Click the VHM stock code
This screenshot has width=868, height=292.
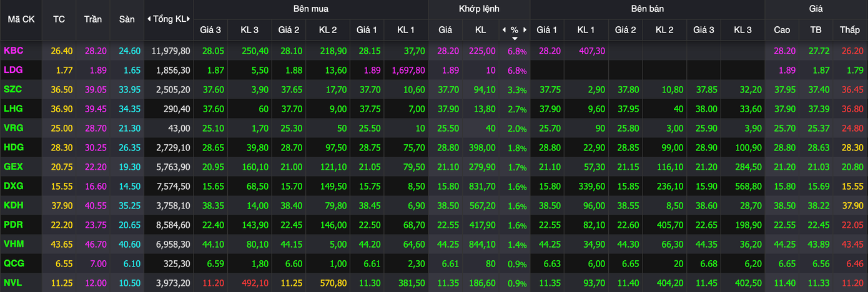(x=13, y=244)
